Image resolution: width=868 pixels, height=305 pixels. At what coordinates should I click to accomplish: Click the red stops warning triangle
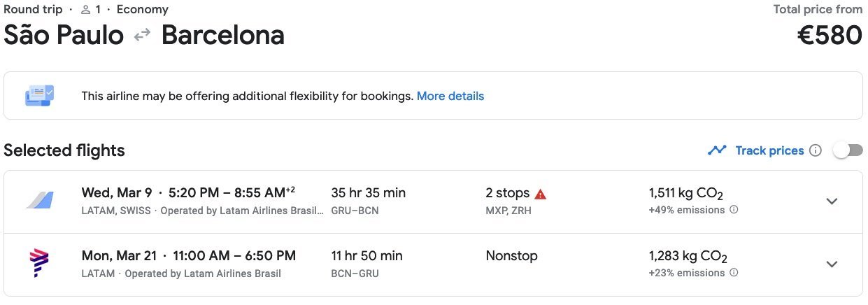click(540, 194)
